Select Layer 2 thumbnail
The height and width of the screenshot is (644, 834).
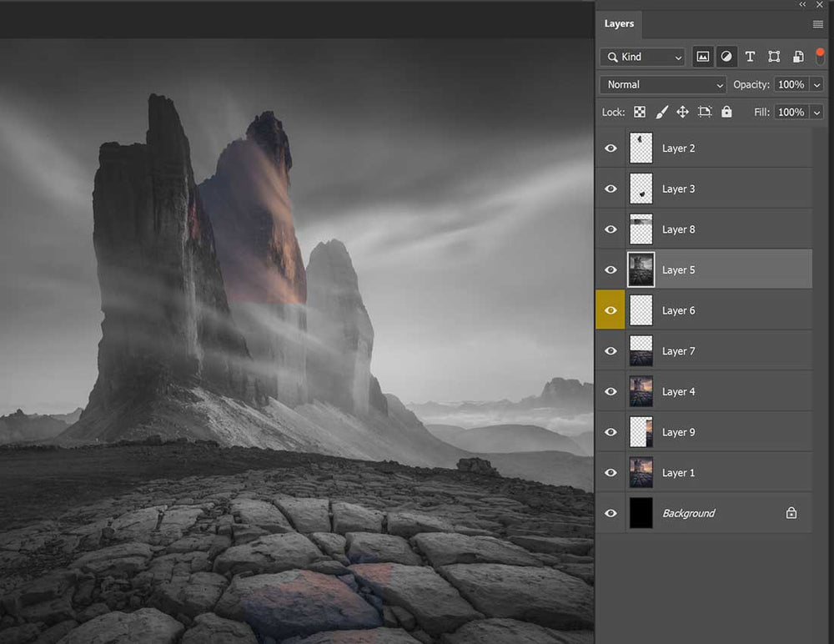click(641, 148)
